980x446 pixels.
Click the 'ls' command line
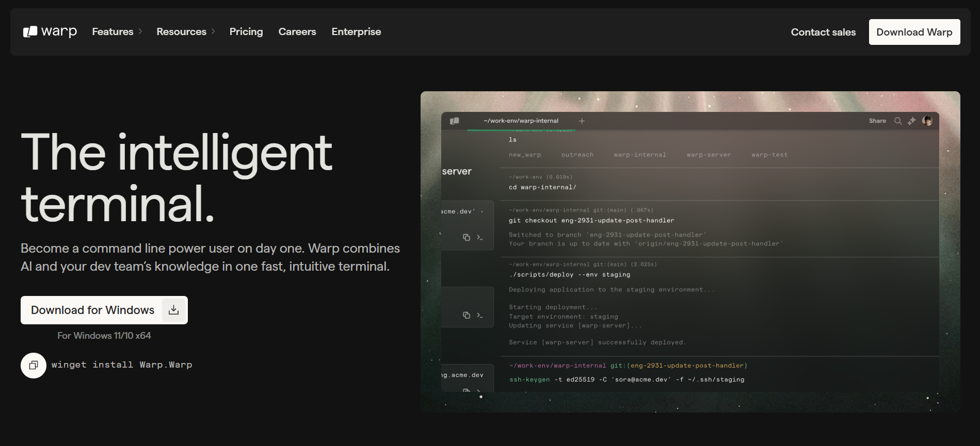pos(512,140)
